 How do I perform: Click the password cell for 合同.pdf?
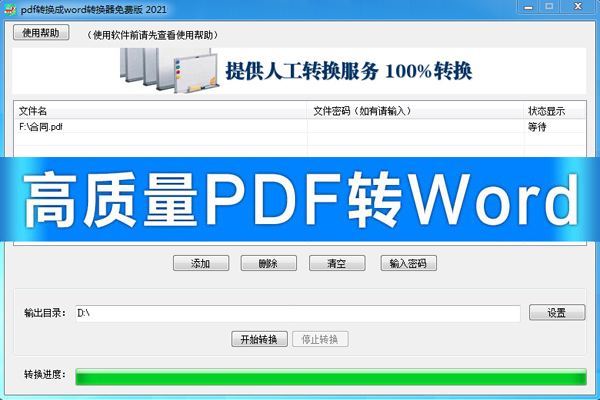416,127
